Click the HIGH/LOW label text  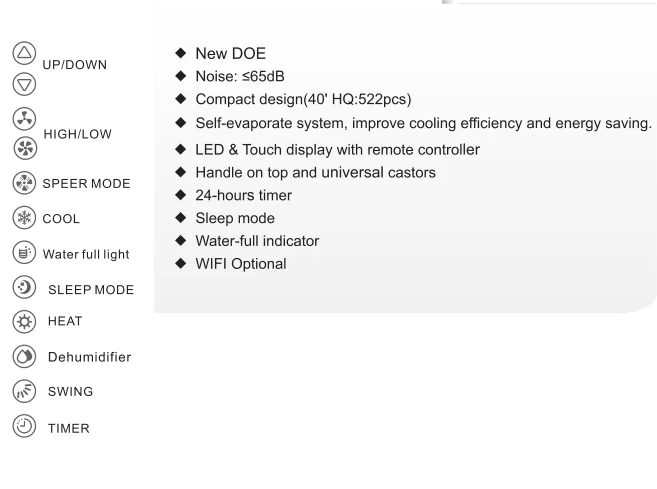tap(78, 134)
